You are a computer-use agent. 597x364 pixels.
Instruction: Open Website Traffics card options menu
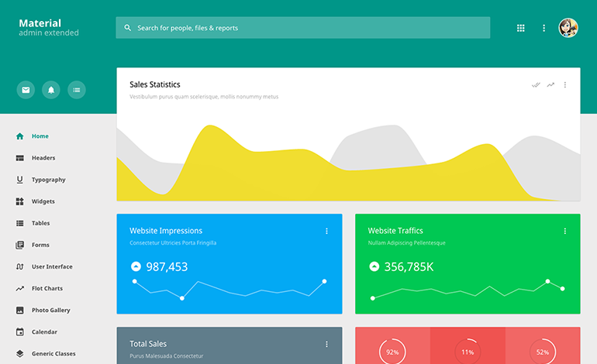565,231
